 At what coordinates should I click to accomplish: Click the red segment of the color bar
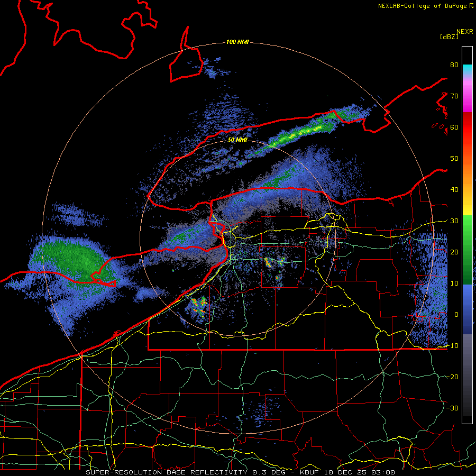click(x=467, y=126)
